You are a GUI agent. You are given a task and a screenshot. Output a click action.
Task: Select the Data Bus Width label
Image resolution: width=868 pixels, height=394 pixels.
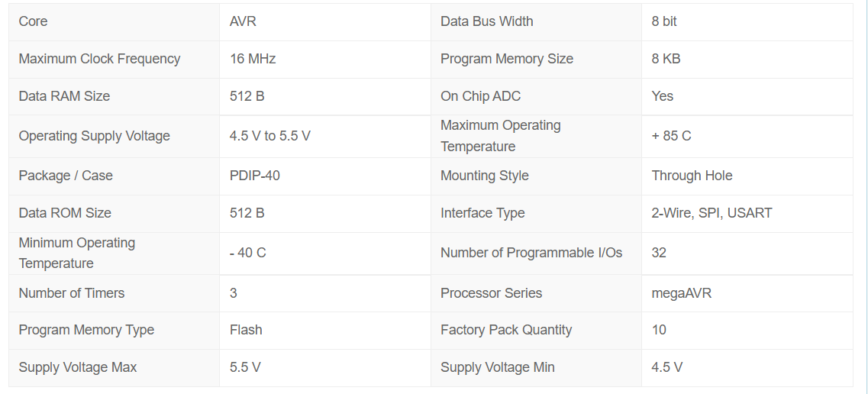pyautogui.click(x=486, y=21)
